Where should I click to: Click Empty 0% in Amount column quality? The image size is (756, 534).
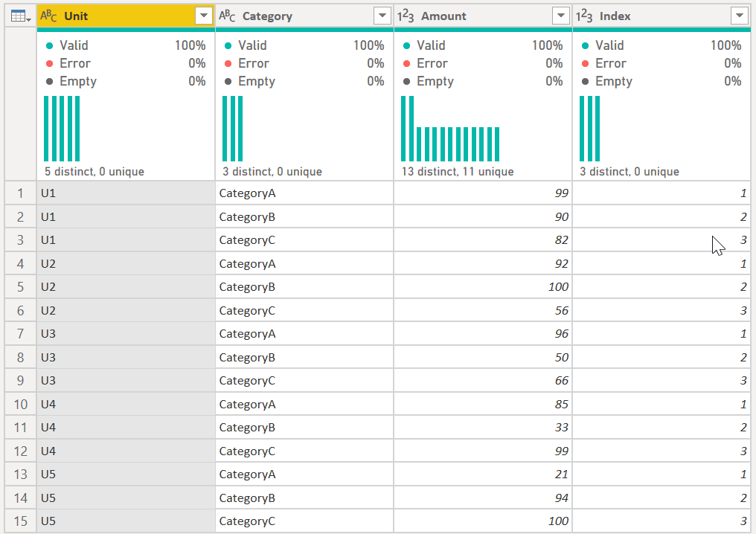[x=483, y=81]
